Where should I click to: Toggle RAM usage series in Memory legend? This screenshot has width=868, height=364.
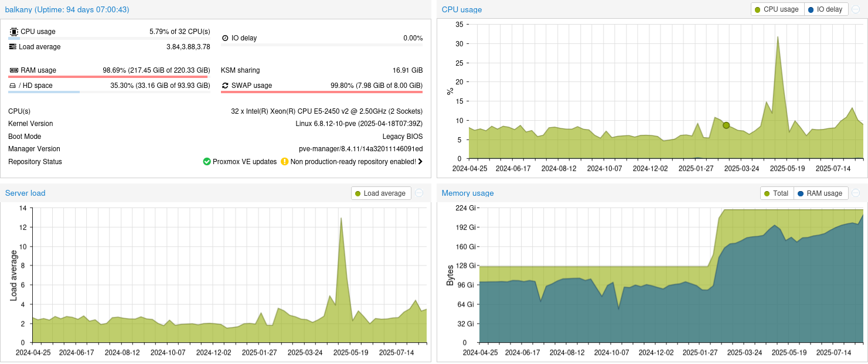click(x=820, y=193)
